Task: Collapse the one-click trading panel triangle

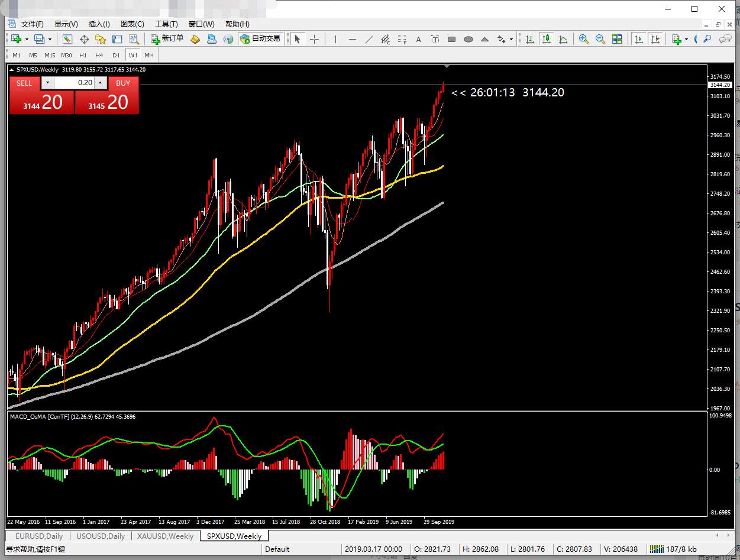Action: coord(12,70)
